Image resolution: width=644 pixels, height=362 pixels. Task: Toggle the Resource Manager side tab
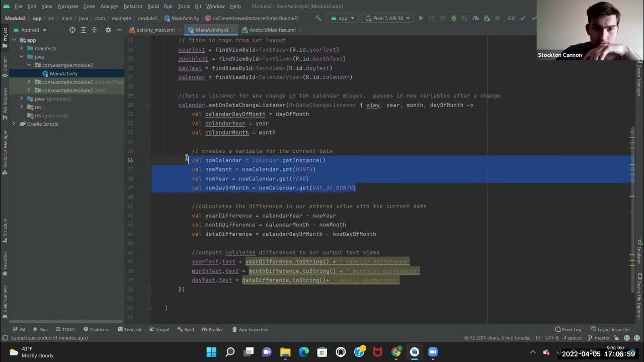(5, 152)
